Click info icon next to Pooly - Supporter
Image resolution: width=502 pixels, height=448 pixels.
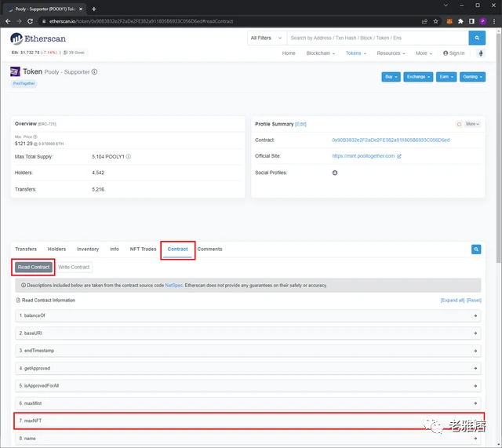click(x=94, y=71)
